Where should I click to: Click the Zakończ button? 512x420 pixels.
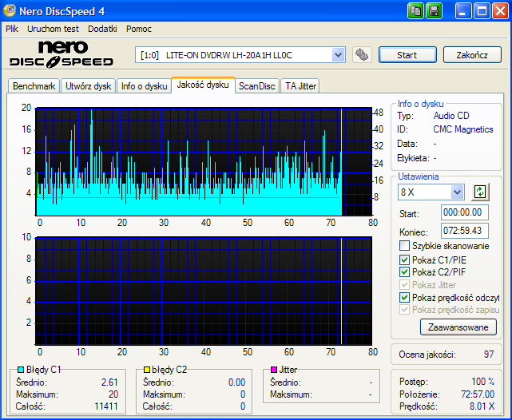click(472, 55)
